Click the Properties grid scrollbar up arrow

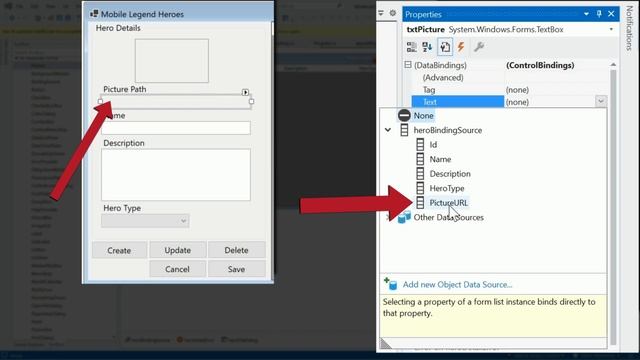coord(613,64)
